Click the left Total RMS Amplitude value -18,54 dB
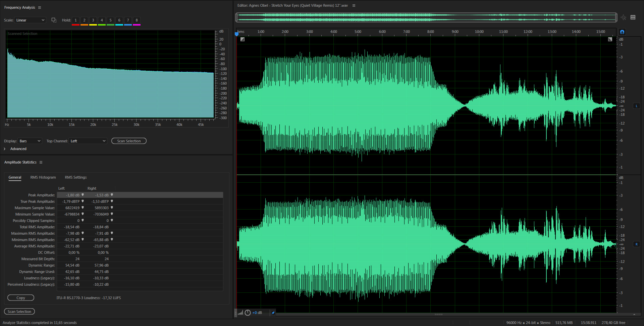Image resolution: width=644 pixels, height=326 pixels. pos(72,227)
